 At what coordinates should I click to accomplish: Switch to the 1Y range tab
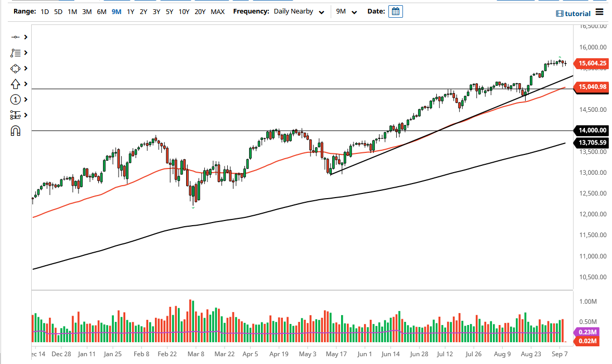point(131,11)
